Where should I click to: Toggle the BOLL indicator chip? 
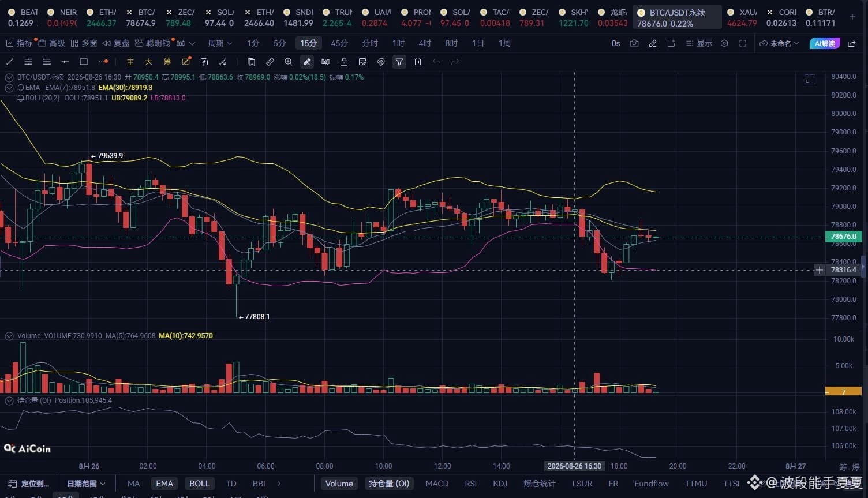point(200,484)
